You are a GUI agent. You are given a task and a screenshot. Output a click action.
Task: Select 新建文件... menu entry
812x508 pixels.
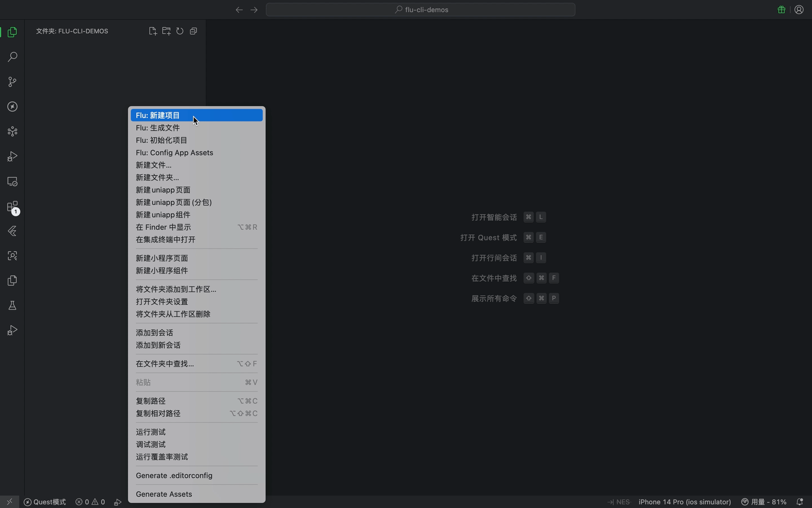tap(197, 165)
